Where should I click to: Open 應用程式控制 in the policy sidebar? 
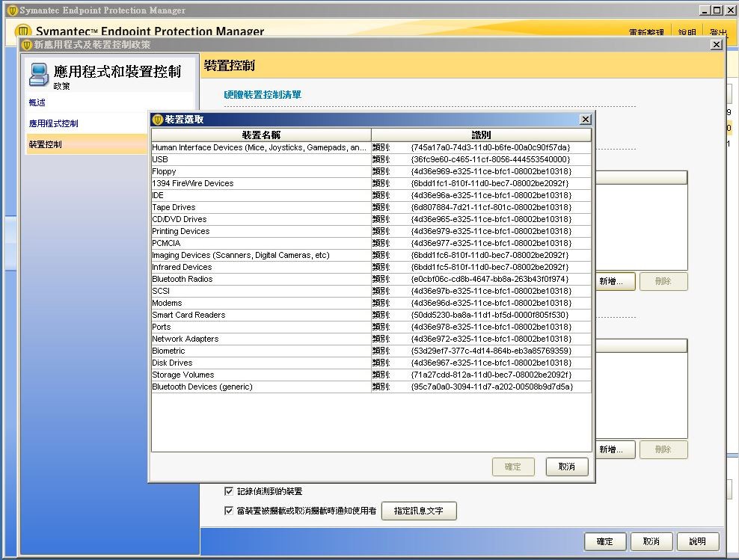53,123
